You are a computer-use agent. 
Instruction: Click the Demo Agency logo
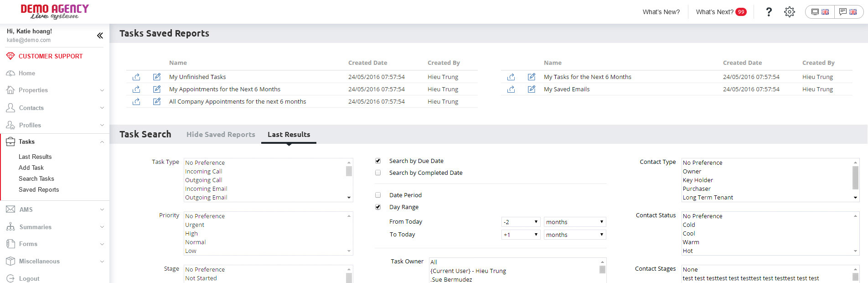55,12
